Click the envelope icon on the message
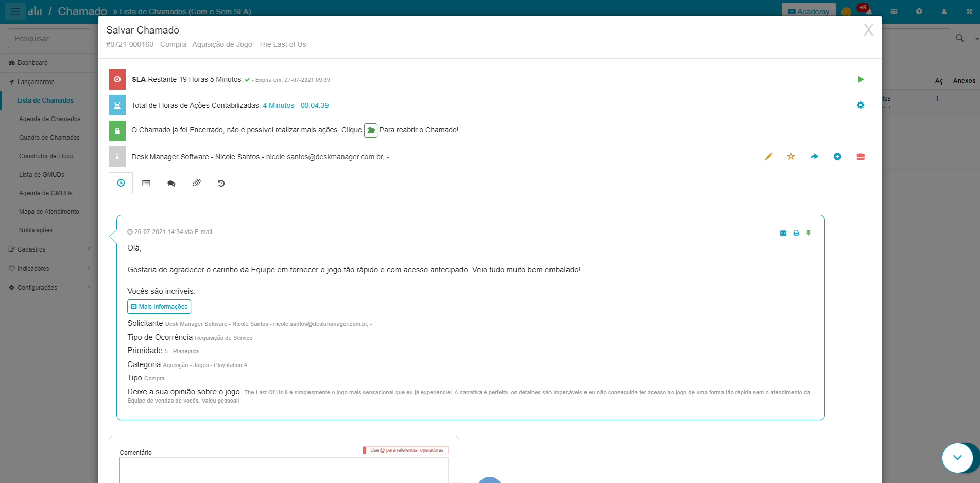Viewport: 980px width, 483px height. tap(783, 233)
